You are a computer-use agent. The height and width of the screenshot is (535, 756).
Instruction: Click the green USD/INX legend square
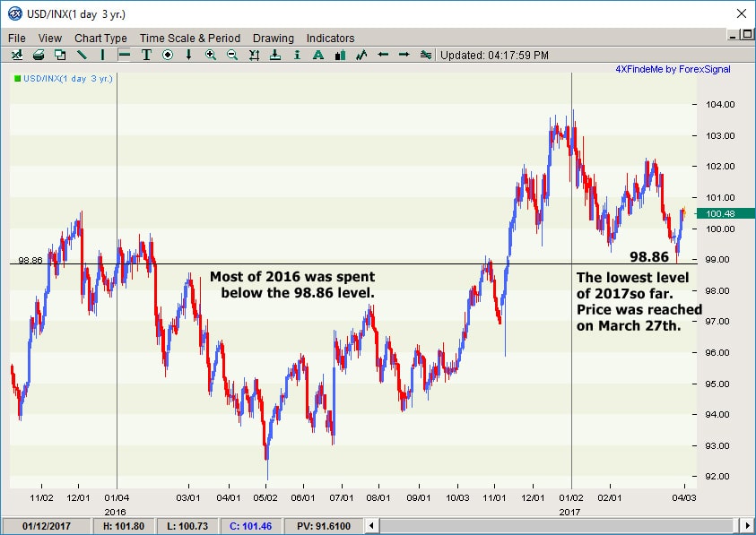pos(17,80)
